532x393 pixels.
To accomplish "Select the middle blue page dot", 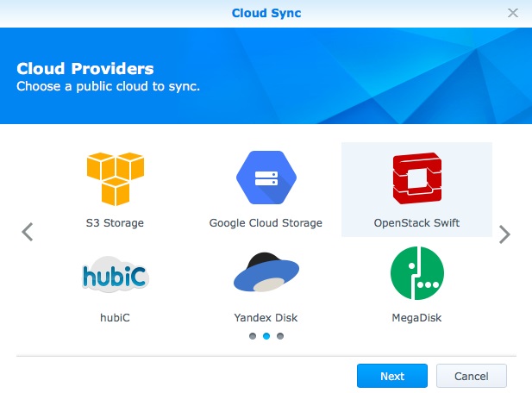I will (x=266, y=336).
